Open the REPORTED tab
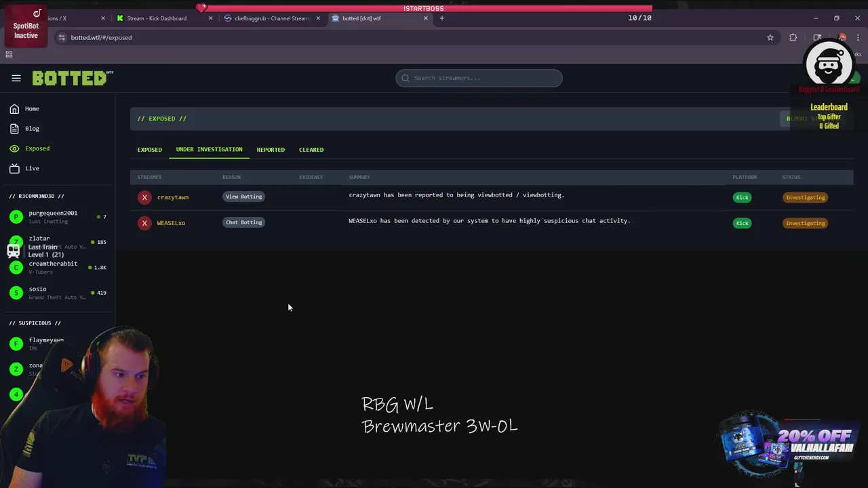This screenshot has width=868, height=488. point(271,150)
